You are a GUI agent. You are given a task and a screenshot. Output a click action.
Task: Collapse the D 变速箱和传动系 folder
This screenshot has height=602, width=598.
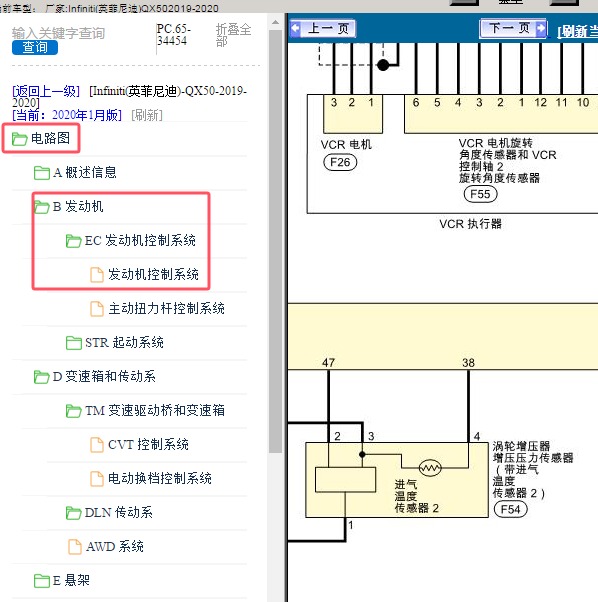pyautogui.click(x=104, y=376)
